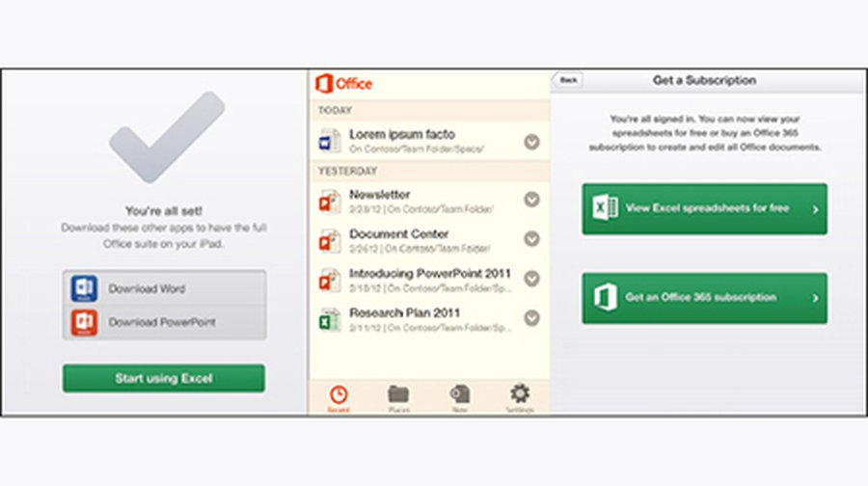This screenshot has height=486, width=868.
Task: Click the You're all set! heading
Action: 164,211
